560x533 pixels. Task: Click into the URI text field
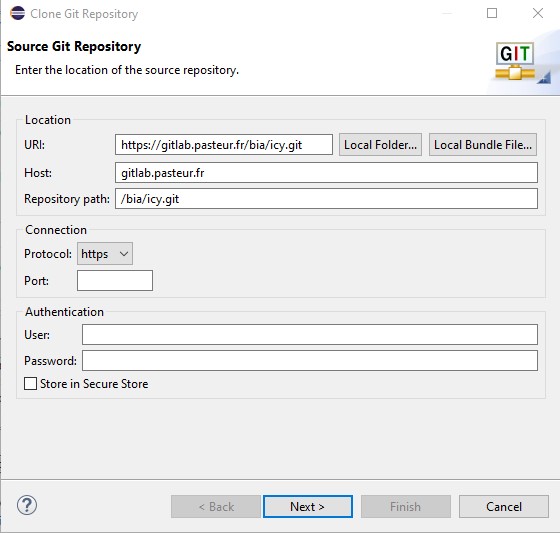click(x=224, y=145)
